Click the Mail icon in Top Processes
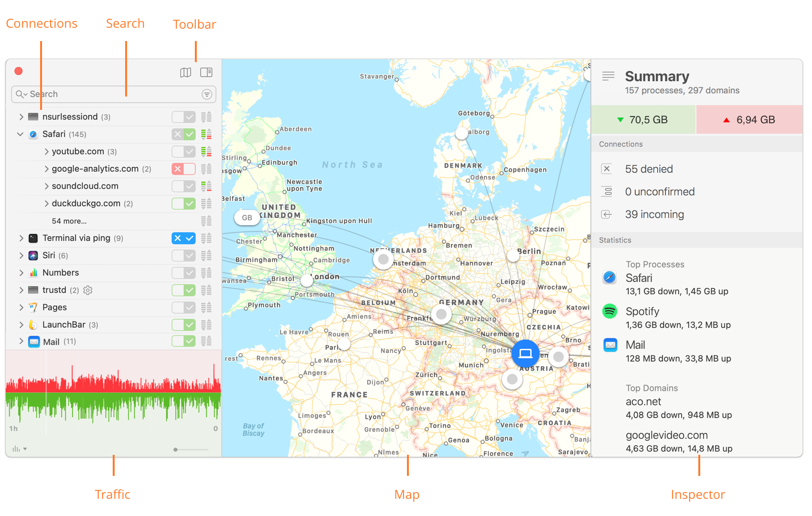Viewport: 812px width, 516px height. coord(610,345)
